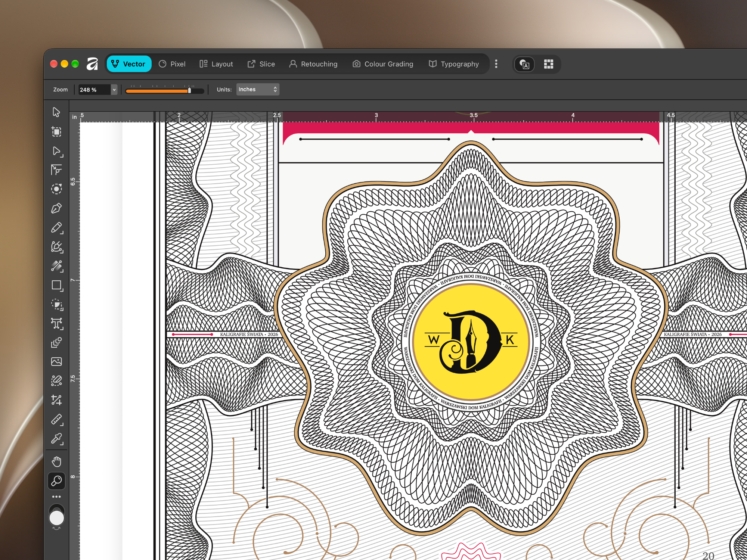Expand the Units Inches dropdown
Screen dimensions: 747x560
(258, 90)
